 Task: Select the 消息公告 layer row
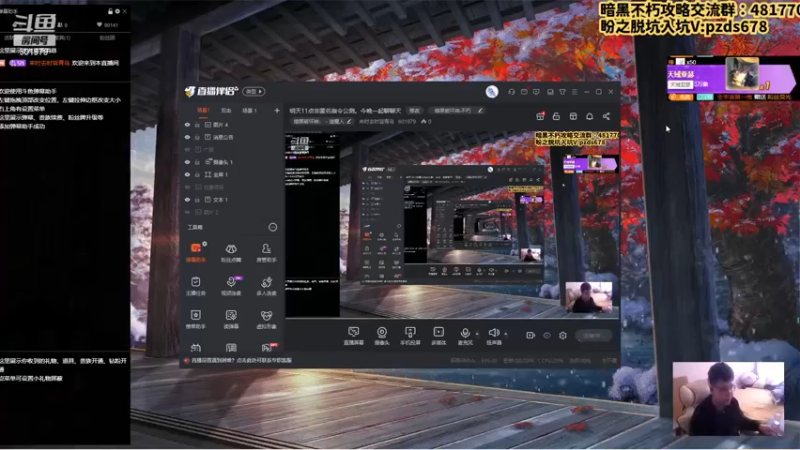coord(233,137)
